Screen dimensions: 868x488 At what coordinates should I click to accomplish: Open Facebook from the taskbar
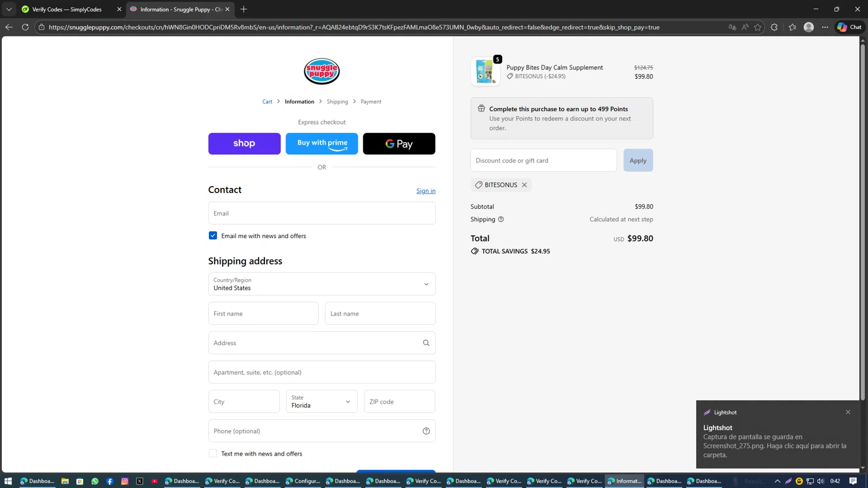coord(110,481)
